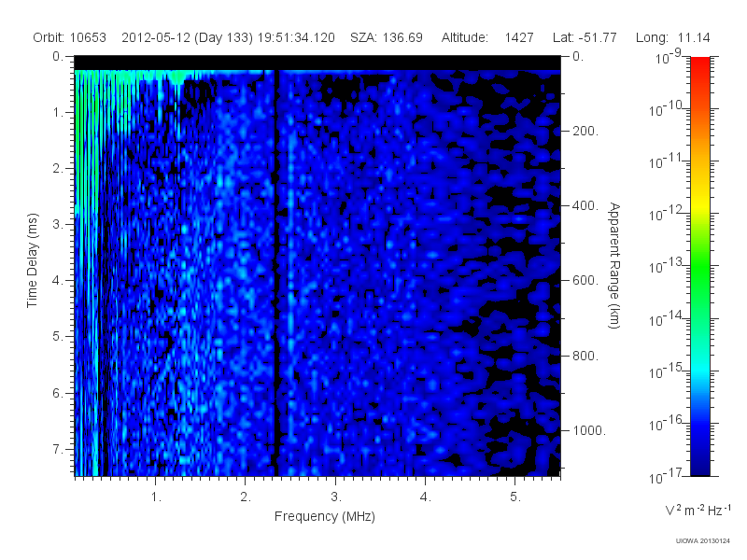Click the color scale units 'V² m⁻² Hz⁻¹'

click(x=698, y=510)
